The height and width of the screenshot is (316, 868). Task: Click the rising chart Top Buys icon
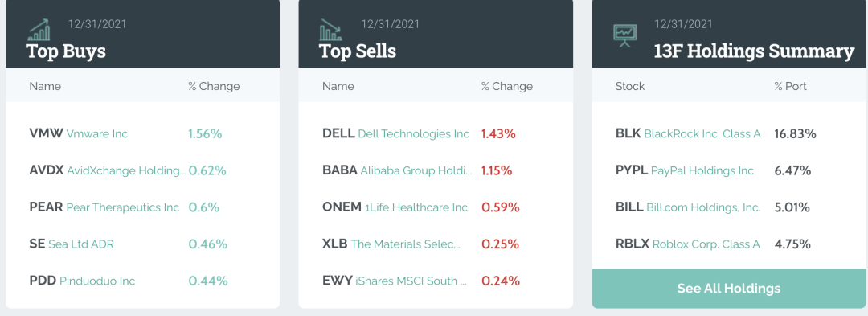(x=39, y=31)
